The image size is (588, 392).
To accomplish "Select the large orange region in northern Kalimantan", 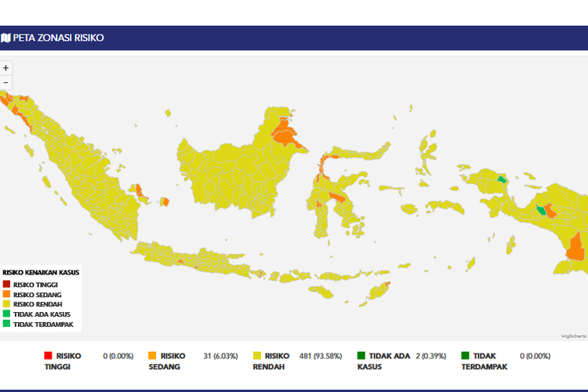I will (x=287, y=135).
